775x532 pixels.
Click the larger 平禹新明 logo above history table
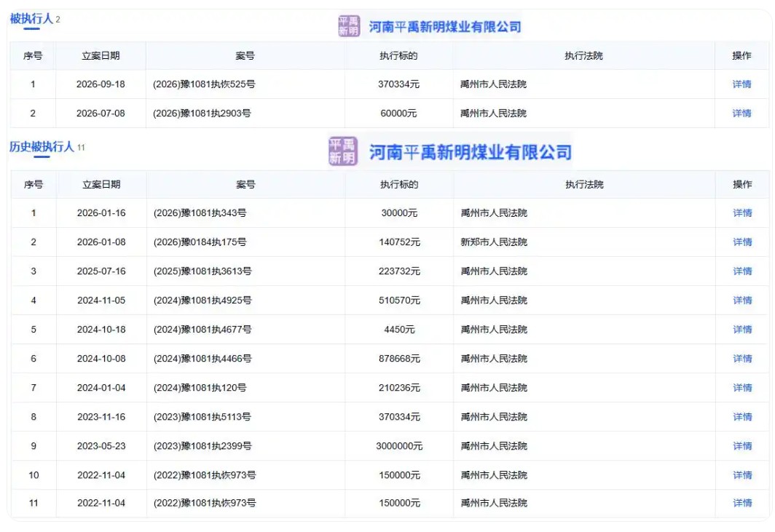coord(343,151)
